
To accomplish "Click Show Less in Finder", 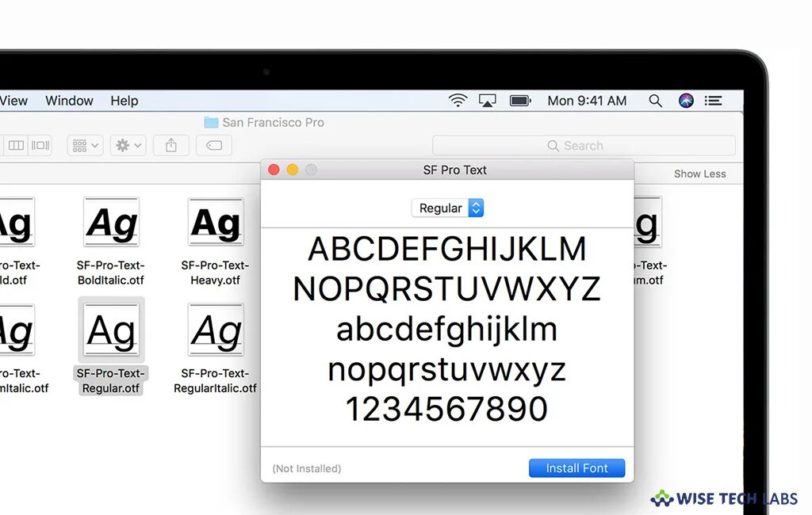I will pos(699,174).
